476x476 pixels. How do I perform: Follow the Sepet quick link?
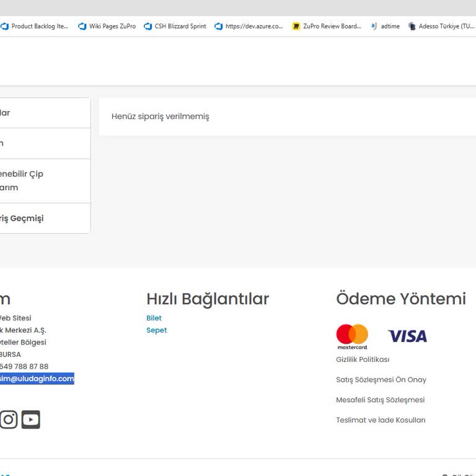click(x=156, y=330)
